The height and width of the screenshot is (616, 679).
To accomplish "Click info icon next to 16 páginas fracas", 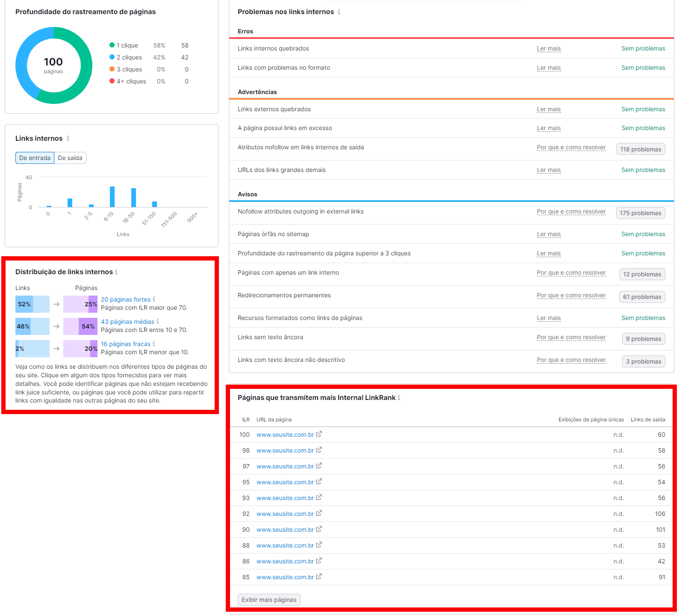I will [154, 344].
